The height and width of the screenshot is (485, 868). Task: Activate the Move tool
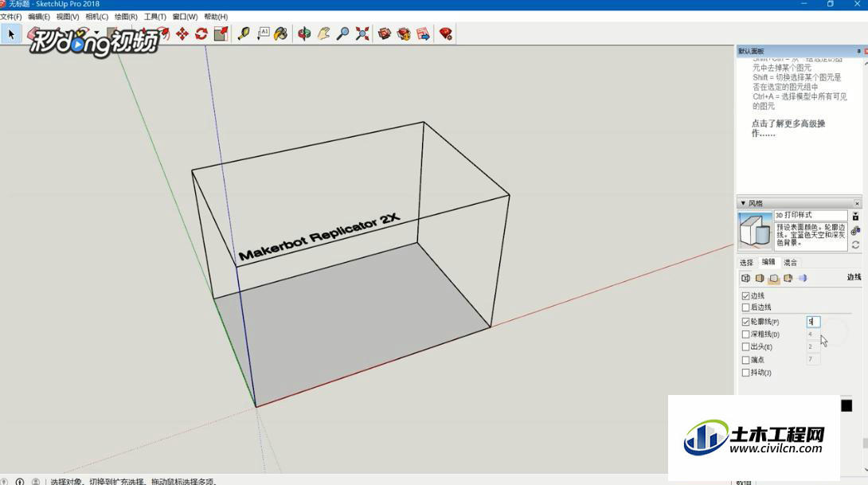click(182, 34)
